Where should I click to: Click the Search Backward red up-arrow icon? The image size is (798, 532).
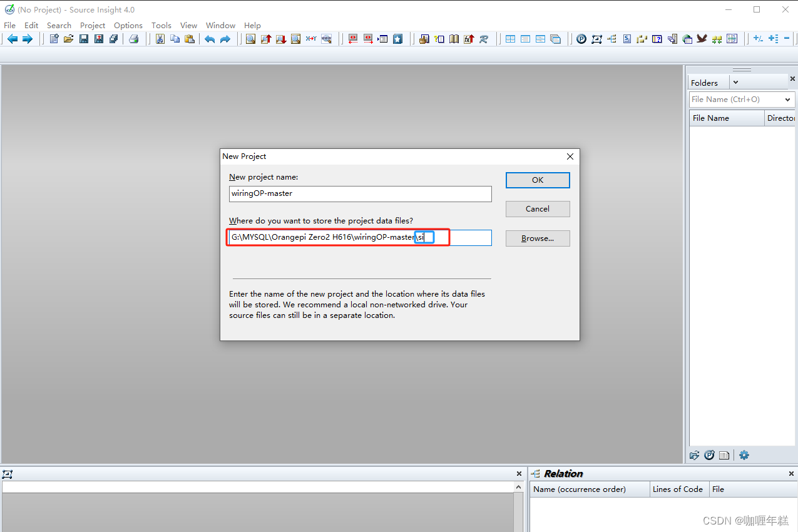266,39
